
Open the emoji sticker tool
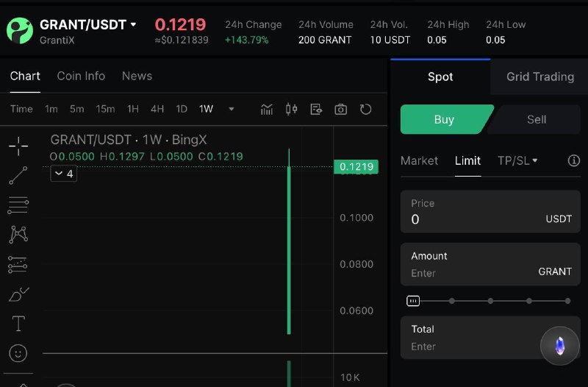click(18, 353)
